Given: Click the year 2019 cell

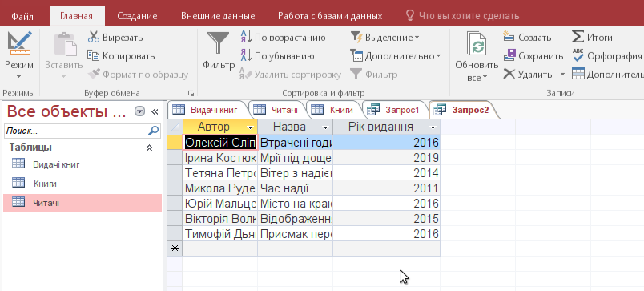Looking at the screenshot, I should (x=387, y=158).
